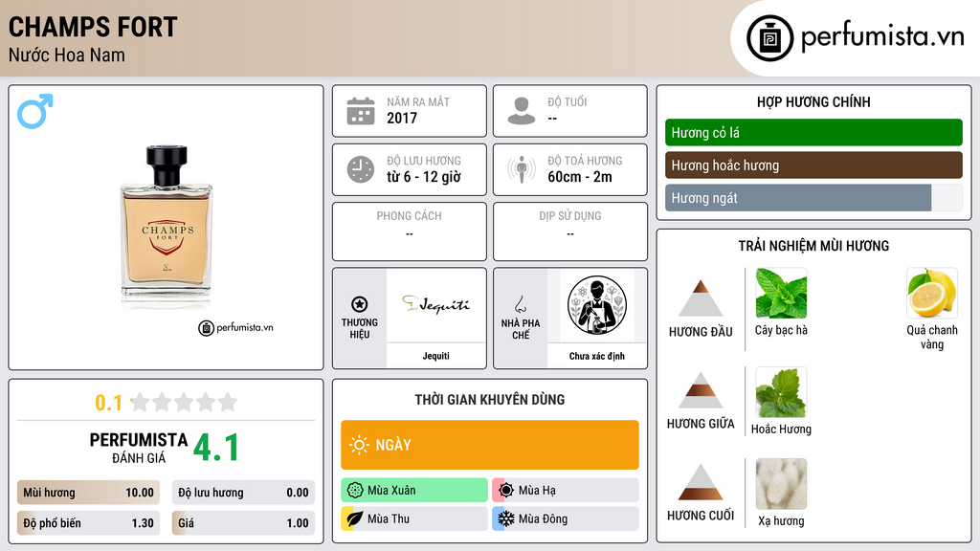This screenshot has width=980, height=551.
Task: Click the Độ lưu hương 0.00 score bar
Action: click(243, 493)
